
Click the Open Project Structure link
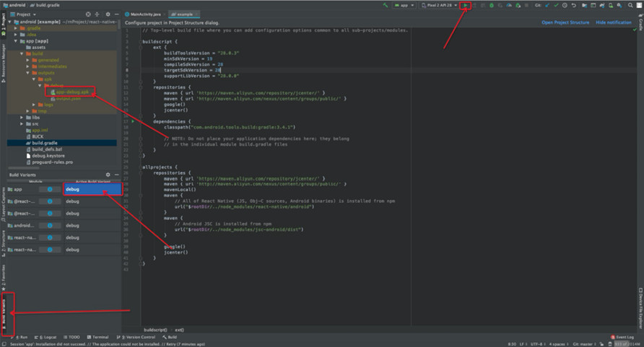click(565, 22)
